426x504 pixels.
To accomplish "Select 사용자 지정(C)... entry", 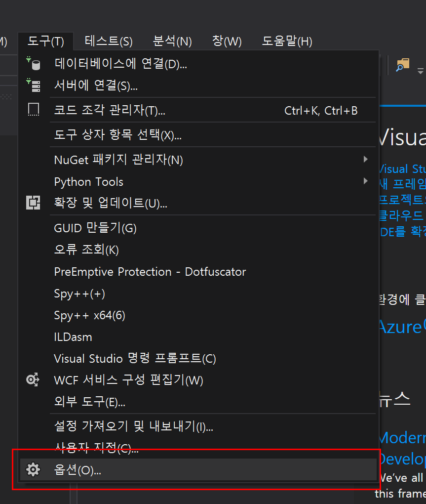I will pyautogui.click(x=198, y=448).
